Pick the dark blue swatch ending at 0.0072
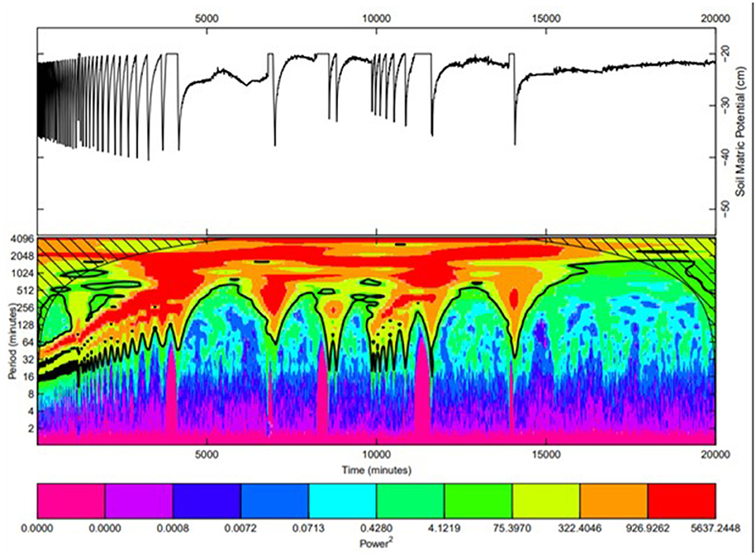 pyautogui.click(x=207, y=501)
